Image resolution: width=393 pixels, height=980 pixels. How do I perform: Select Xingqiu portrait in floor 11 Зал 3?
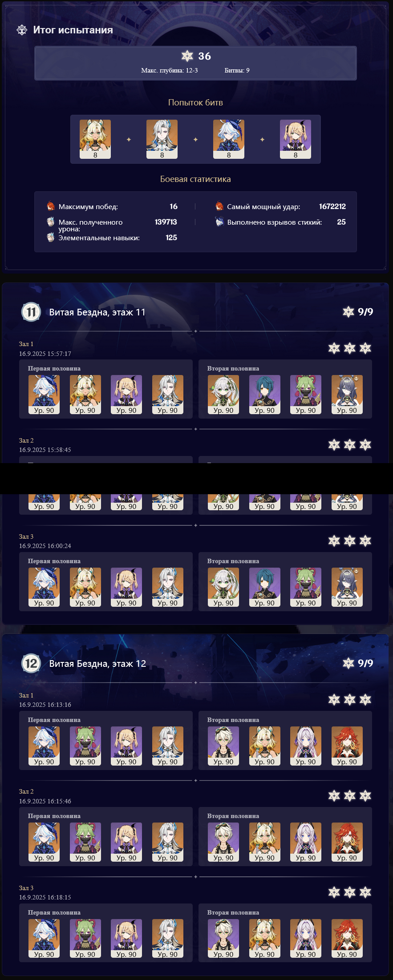[x=265, y=587]
